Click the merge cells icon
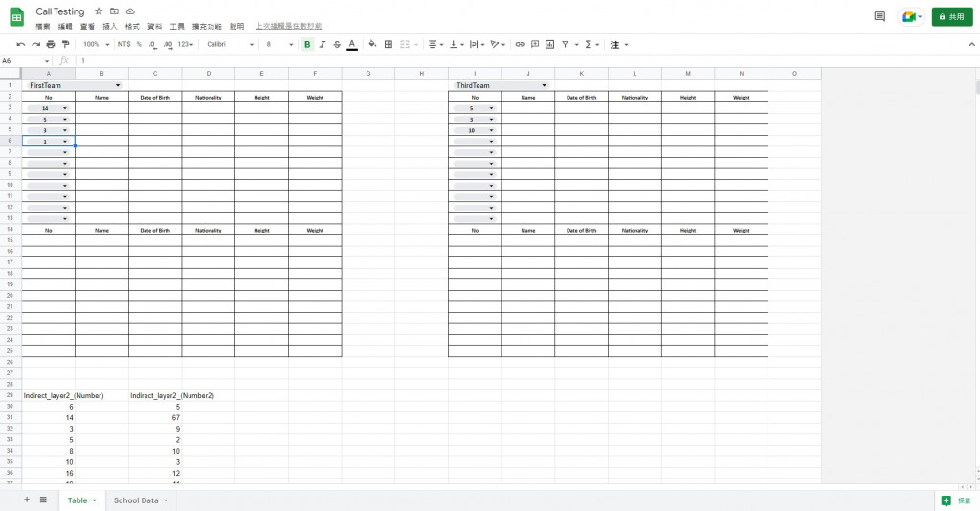980x511 pixels. click(405, 44)
